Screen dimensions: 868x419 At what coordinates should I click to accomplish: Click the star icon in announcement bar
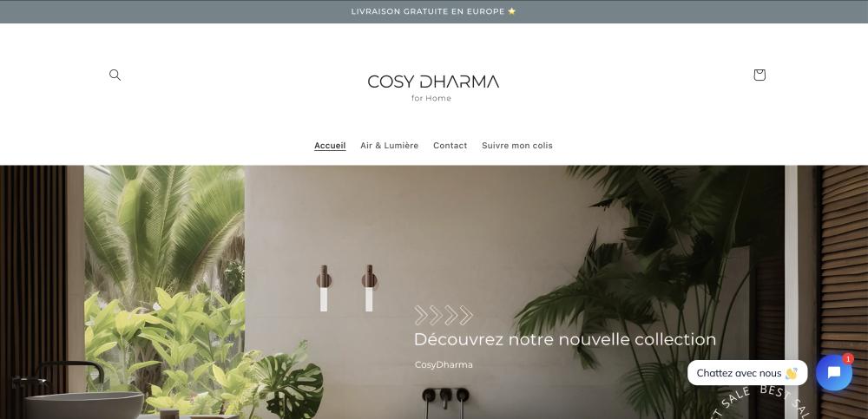click(x=511, y=11)
